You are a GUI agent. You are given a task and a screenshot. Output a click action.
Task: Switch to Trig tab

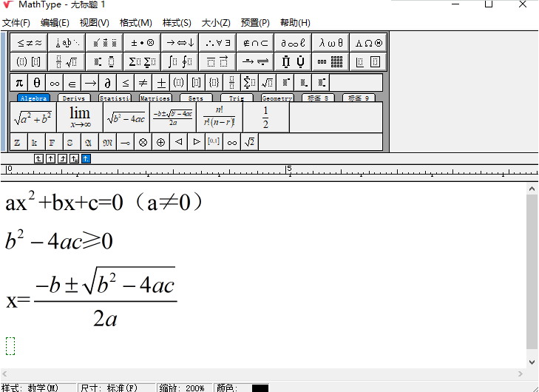(237, 98)
